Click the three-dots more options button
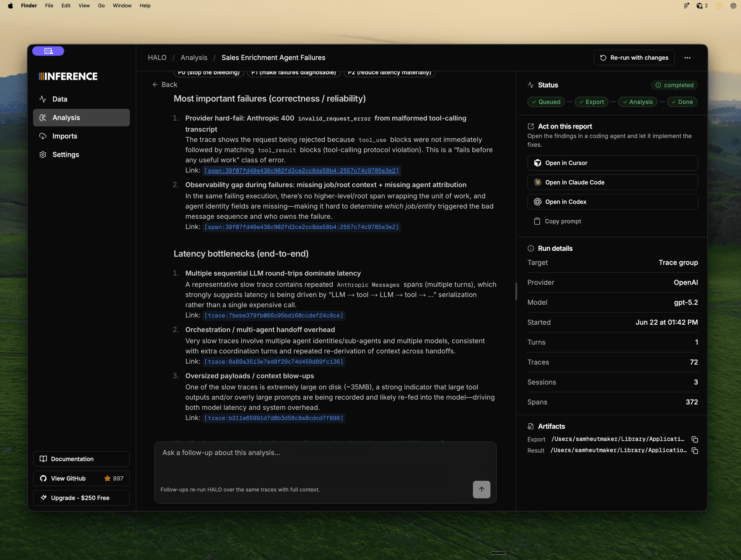Image resolution: width=741 pixels, height=560 pixels. coord(687,57)
